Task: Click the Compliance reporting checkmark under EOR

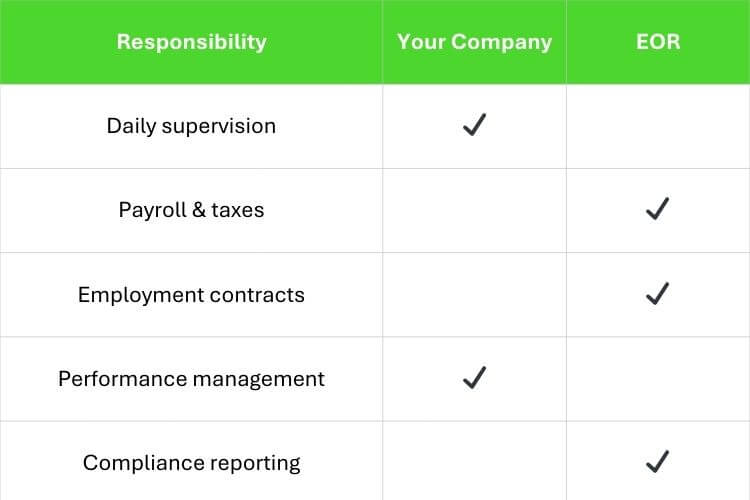Action: point(657,462)
